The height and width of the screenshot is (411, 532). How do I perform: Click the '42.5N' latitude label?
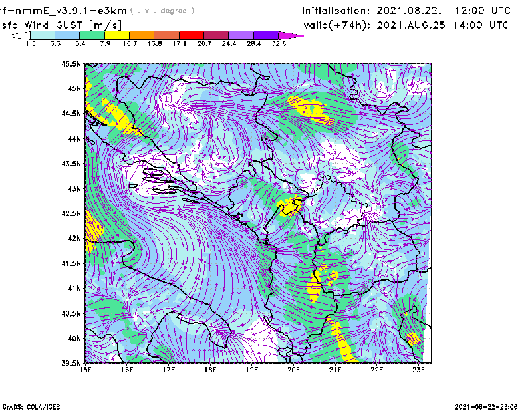point(71,213)
